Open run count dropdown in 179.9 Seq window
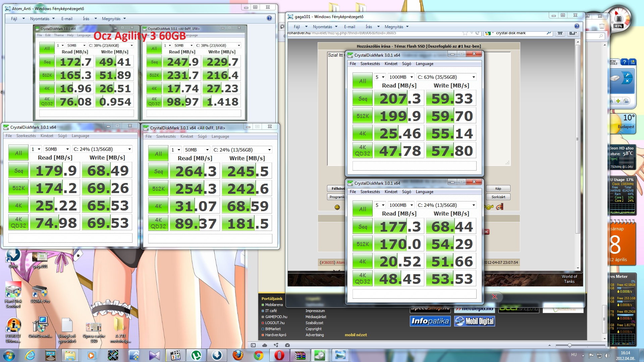 click(36, 149)
